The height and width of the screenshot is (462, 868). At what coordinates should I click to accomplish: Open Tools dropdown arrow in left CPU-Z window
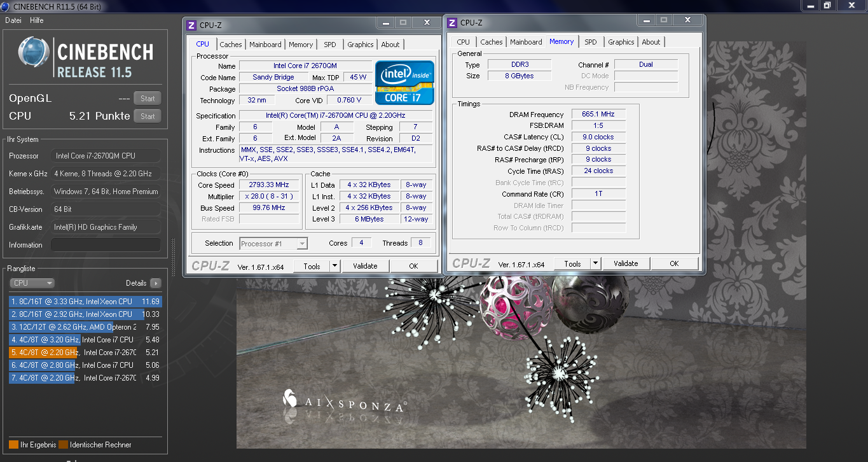point(336,266)
